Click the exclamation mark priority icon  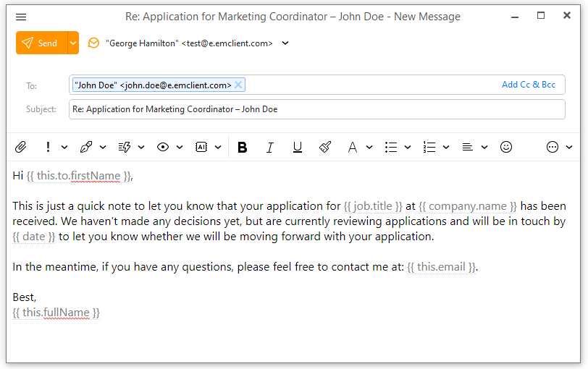point(48,147)
